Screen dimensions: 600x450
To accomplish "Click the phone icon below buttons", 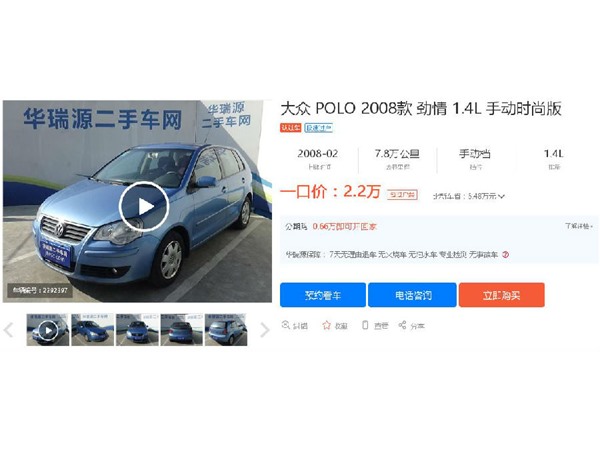I will click(x=365, y=325).
